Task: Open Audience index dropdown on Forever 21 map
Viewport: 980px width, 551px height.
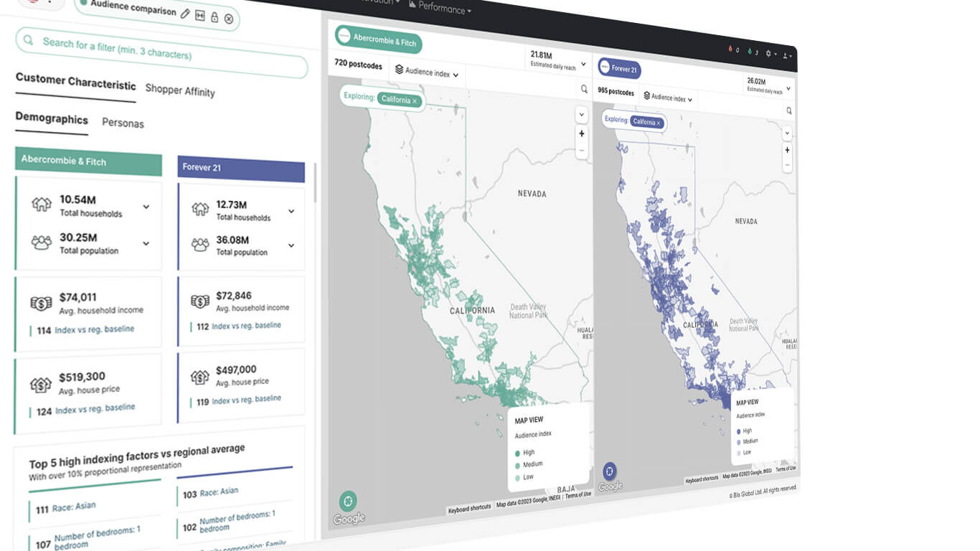Action: tap(668, 98)
